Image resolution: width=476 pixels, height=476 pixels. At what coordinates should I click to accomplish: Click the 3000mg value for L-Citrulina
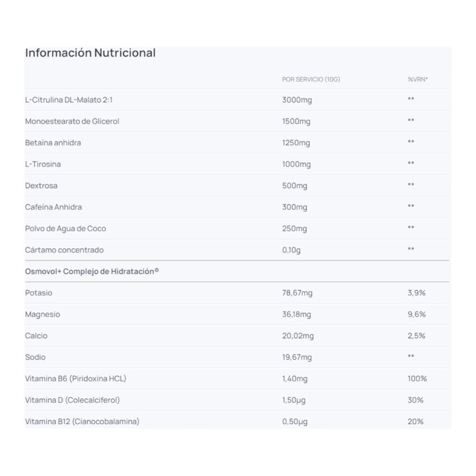click(297, 100)
